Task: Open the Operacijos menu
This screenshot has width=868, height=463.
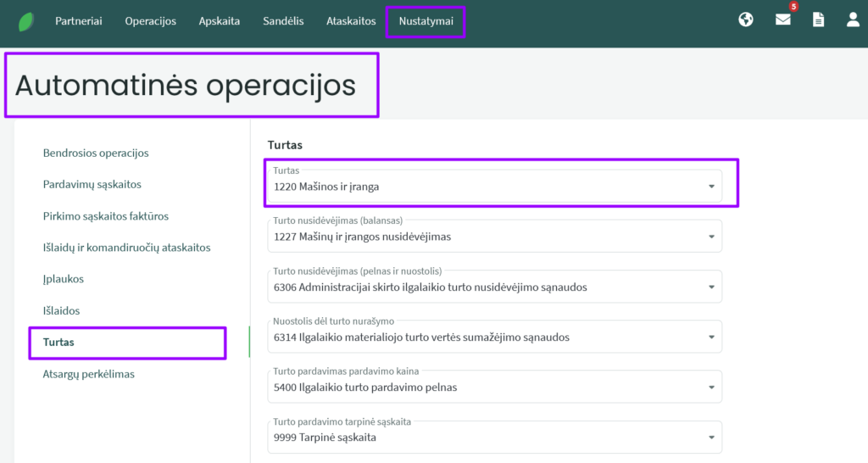Action: (x=151, y=21)
